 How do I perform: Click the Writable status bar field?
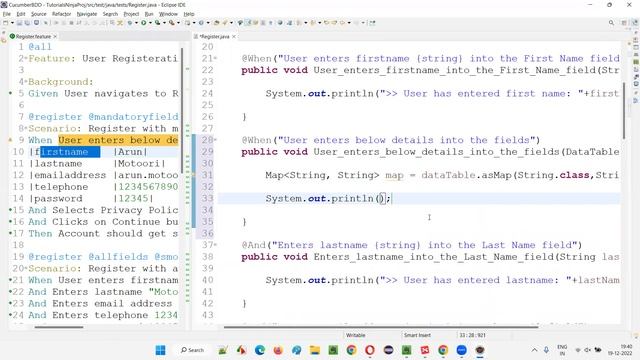pos(355,335)
